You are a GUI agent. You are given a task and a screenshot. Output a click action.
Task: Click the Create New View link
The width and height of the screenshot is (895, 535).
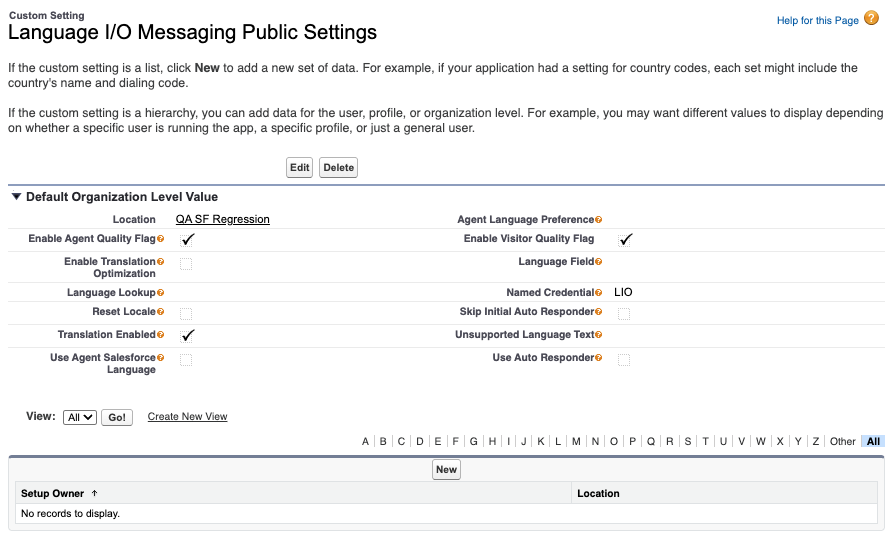pyautogui.click(x=187, y=417)
